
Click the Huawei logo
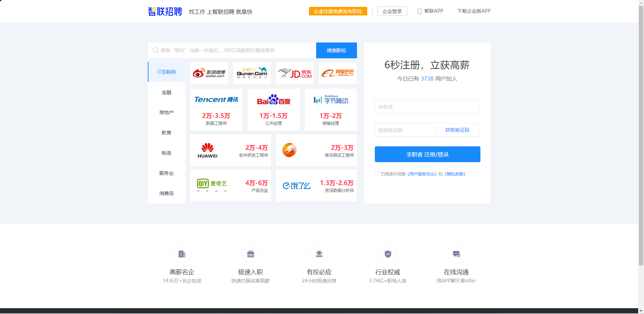point(207,150)
